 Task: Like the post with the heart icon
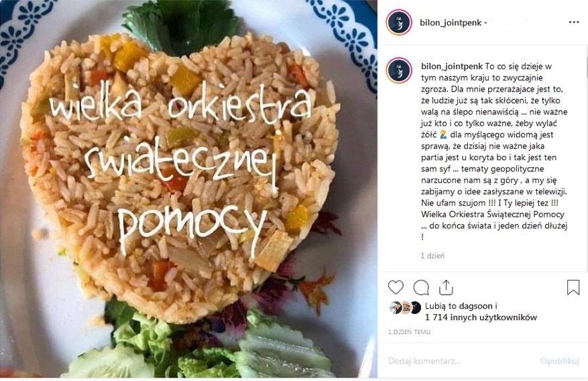(396, 287)
